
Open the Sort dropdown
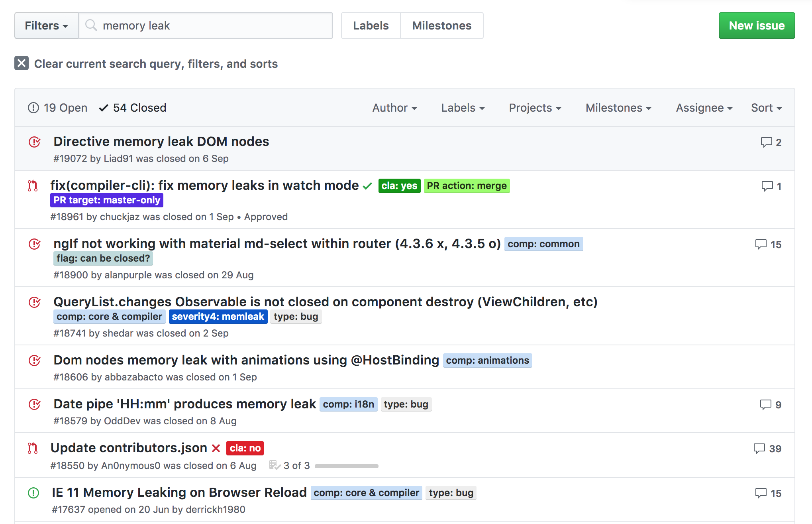coord(766,108)
